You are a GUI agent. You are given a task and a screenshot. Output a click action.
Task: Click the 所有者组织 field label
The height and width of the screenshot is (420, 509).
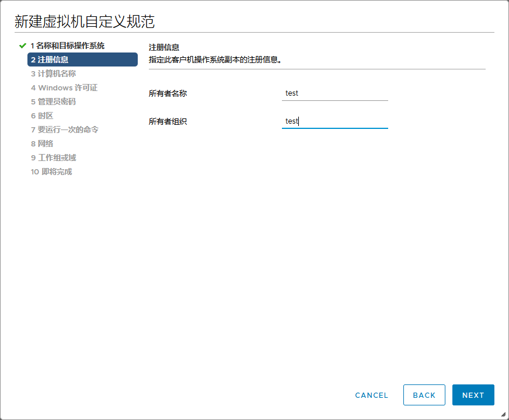point(168,121)
